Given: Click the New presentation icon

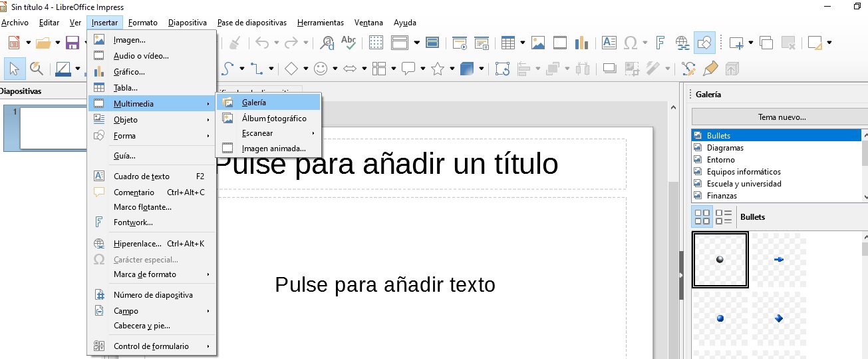Looking at the screenshot, I should tap(13, 43).
